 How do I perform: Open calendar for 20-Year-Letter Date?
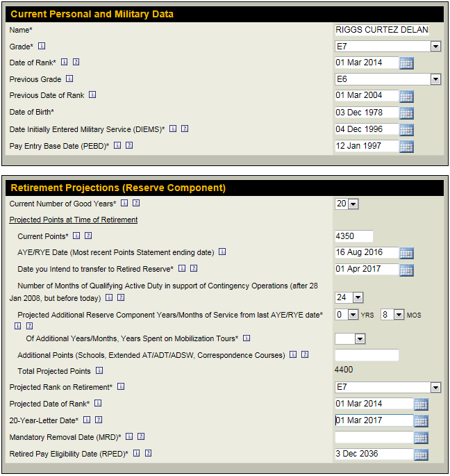tap(421, 421)
